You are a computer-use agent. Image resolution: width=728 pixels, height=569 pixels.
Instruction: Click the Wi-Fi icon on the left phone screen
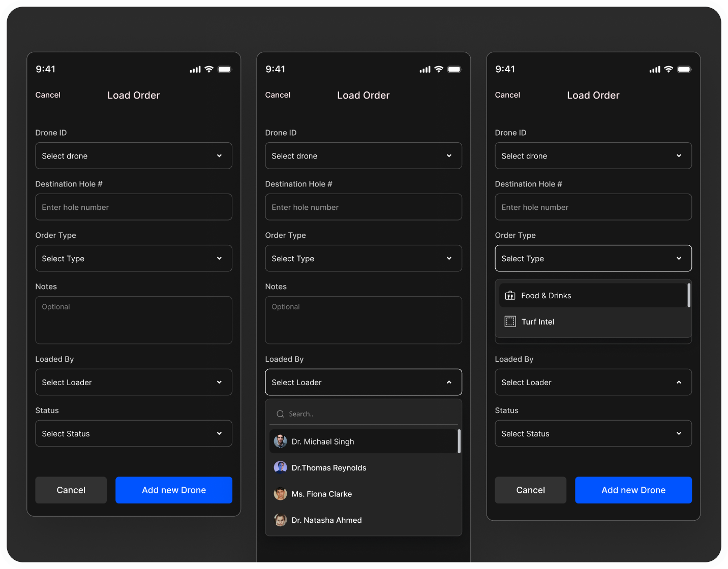tap(209, 69)
